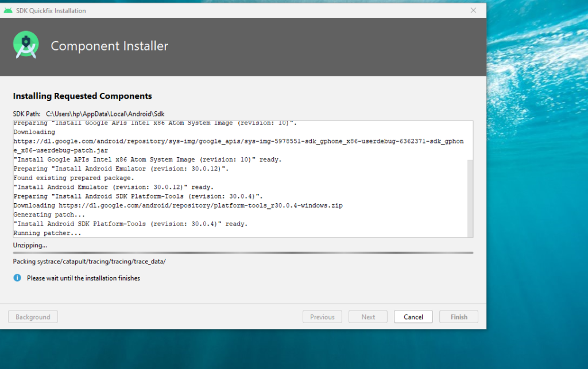Click the "Generating patch..." log line

click(x=48, y=215)
